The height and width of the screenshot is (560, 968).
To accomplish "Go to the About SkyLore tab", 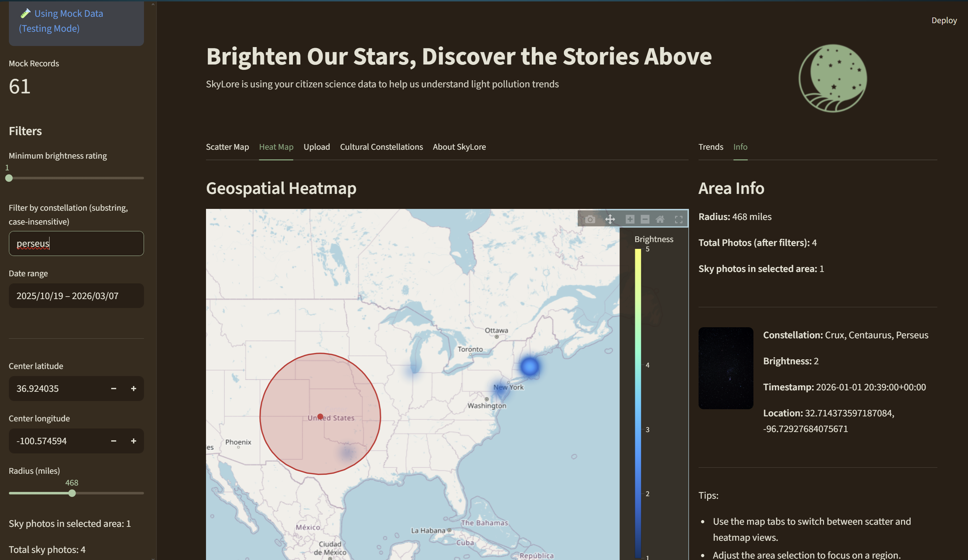I will (459, 147).
